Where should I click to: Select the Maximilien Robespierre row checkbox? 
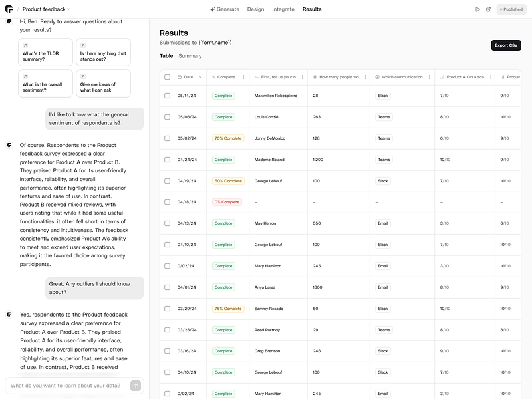168,96
